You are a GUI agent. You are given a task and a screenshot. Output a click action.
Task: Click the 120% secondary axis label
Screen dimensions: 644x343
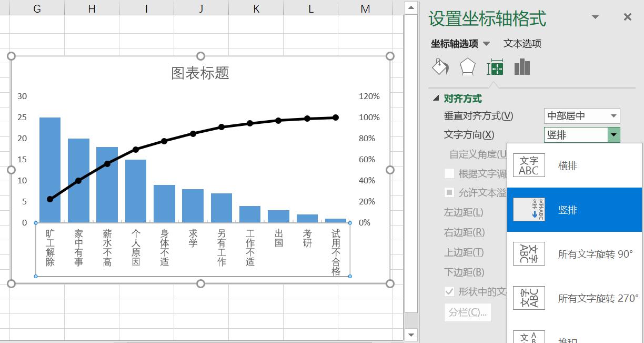[369, 96]
